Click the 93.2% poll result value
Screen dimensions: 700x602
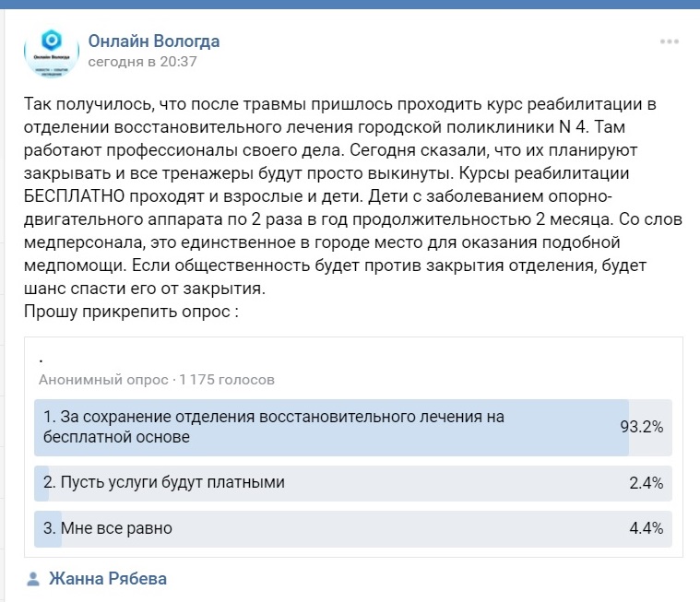coord(642,427)
